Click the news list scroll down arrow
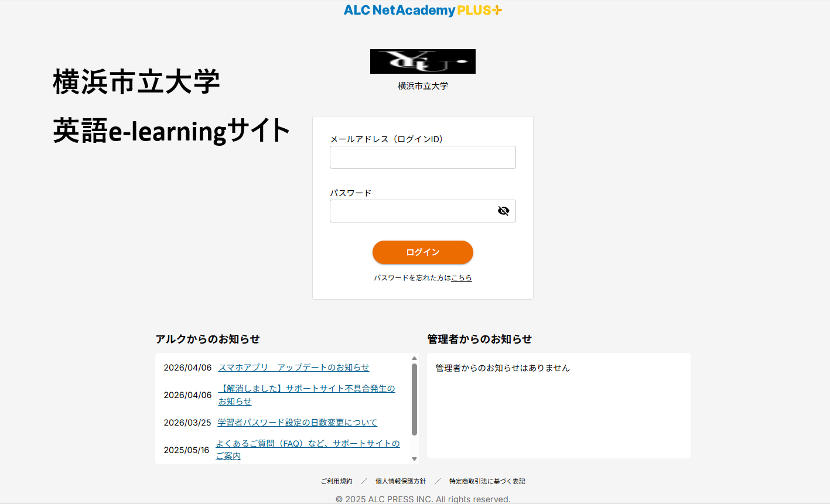 [414, 459]
